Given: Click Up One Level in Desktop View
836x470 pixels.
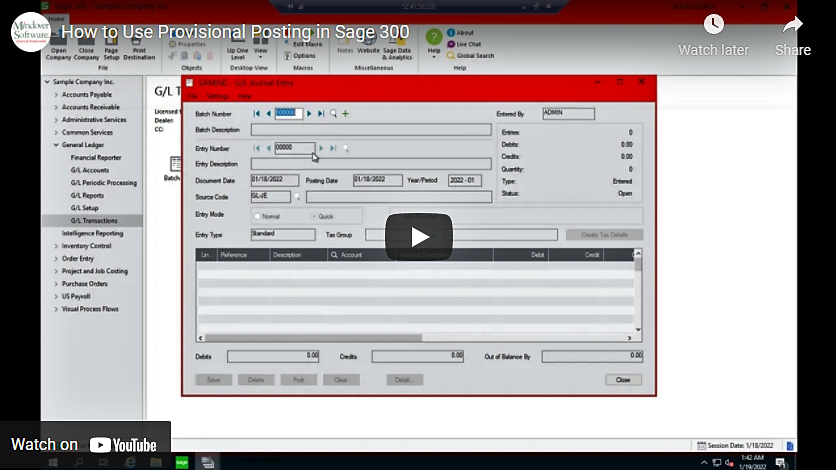Looking at the screenshot, I should coord(238,48).
